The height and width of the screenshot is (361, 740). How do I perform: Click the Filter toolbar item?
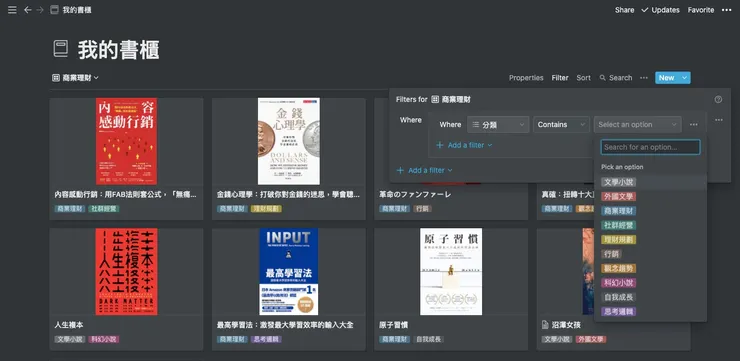[x=560, y=78]
